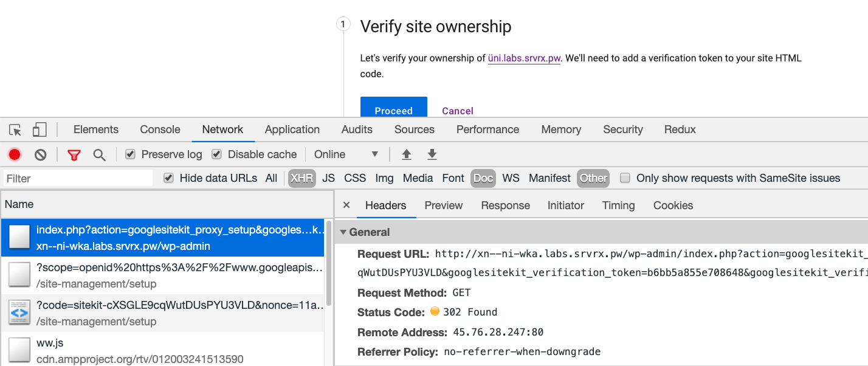Select the Initiator detail tab

pyautogui.click(x=566, y=205)
